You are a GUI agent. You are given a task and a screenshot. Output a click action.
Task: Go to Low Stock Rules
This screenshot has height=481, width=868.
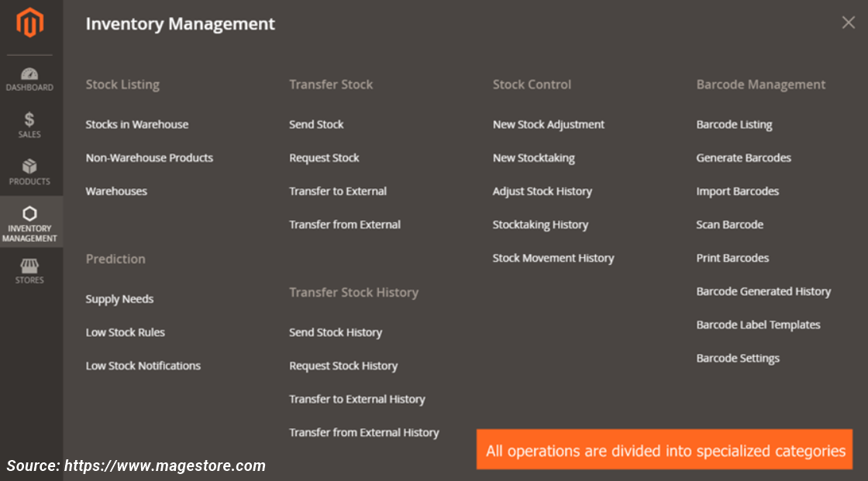pos(125,332)
